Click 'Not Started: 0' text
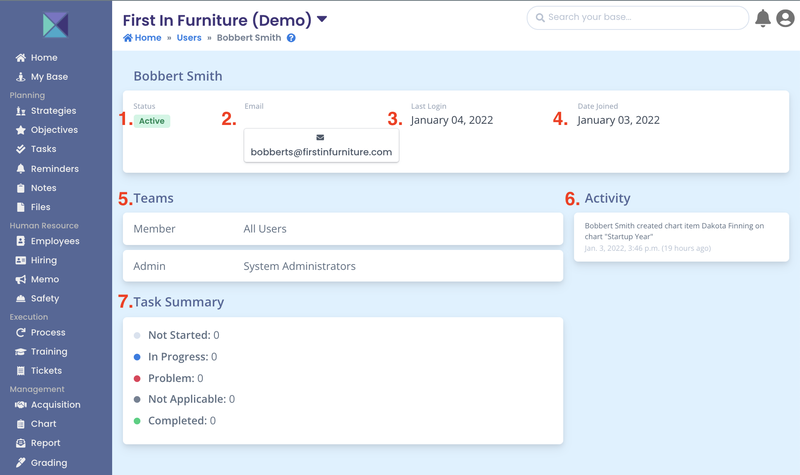Viewport: 800px width, 475px height. click(184, 335)
